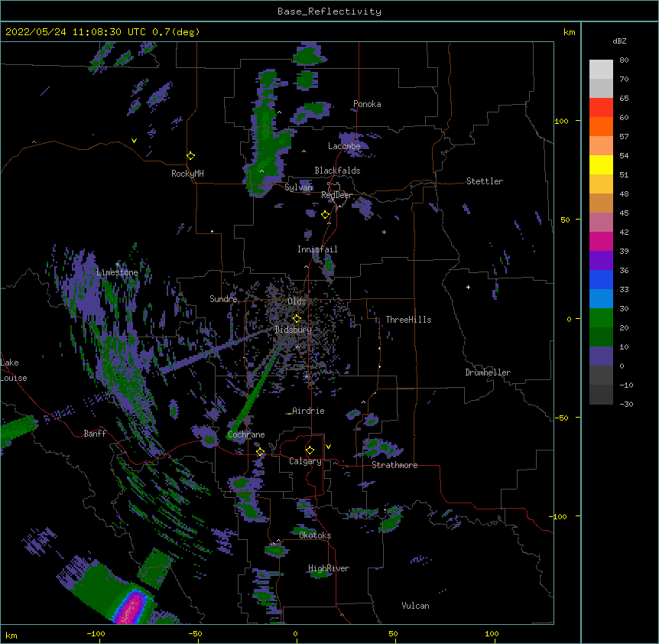
Task: Click the Vulcan city label
Action: point(415,606)
